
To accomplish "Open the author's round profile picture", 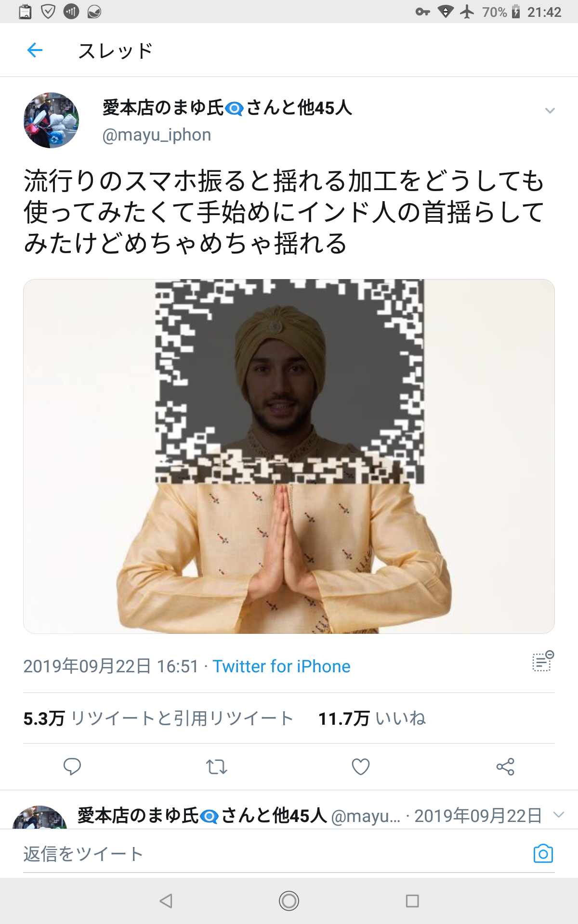I will 51,120.
